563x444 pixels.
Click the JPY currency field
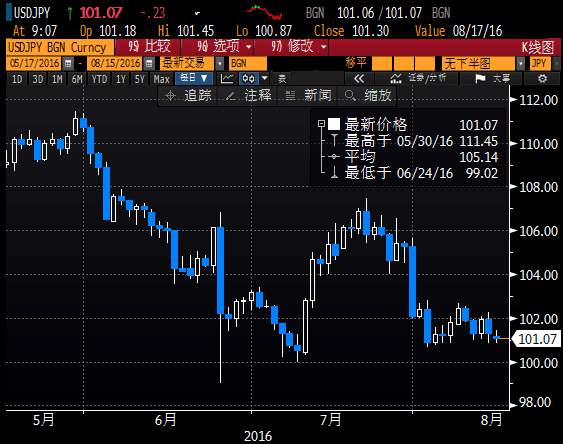540,64
